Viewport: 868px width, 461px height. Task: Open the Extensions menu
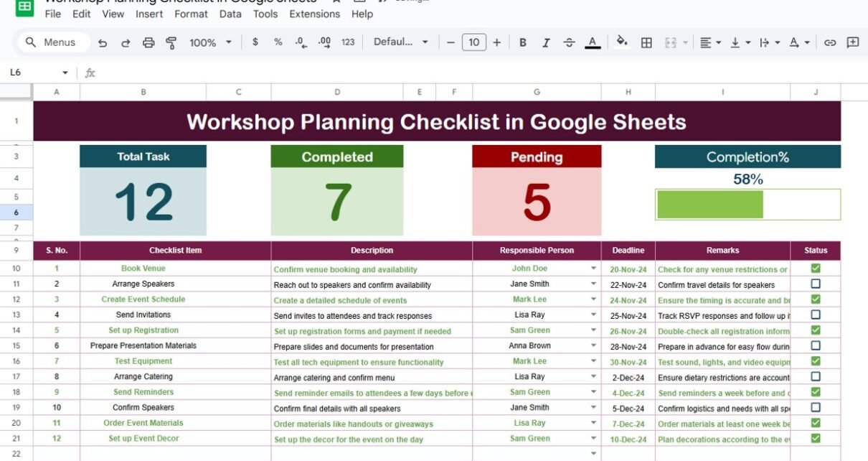pos(315,14)
